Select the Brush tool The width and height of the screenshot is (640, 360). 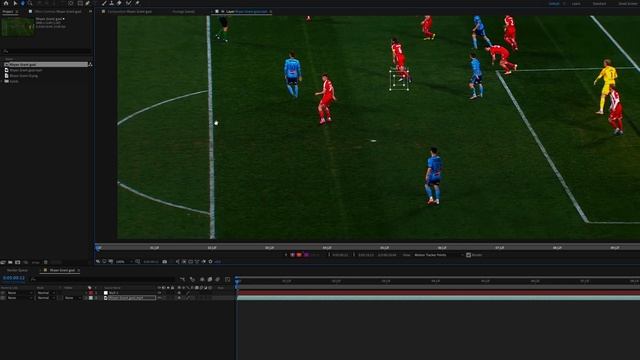tap(104, 3)
